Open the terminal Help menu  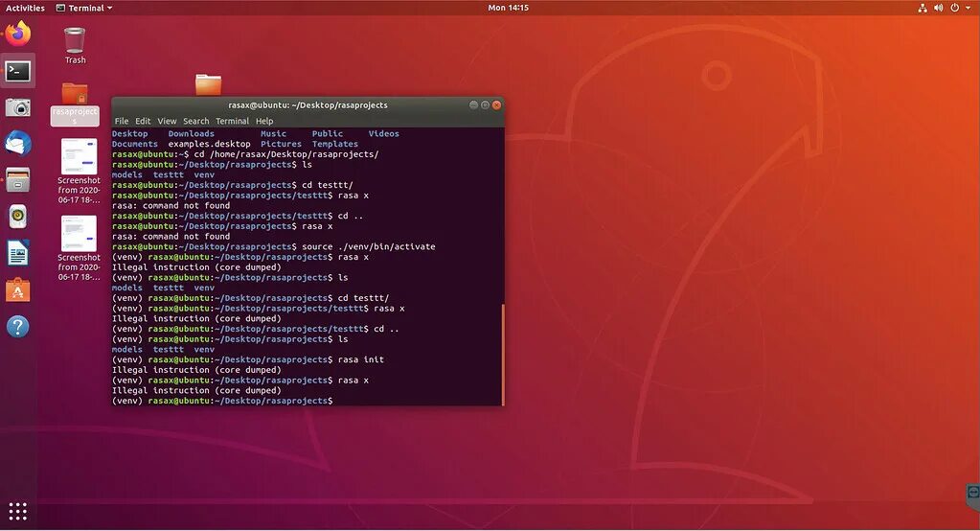tap(264, 121)
